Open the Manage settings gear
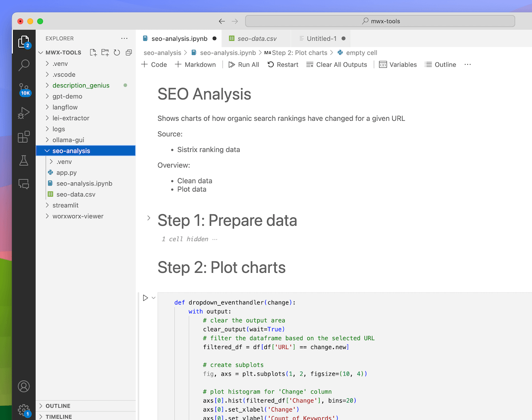 click(x=23, y=409)
